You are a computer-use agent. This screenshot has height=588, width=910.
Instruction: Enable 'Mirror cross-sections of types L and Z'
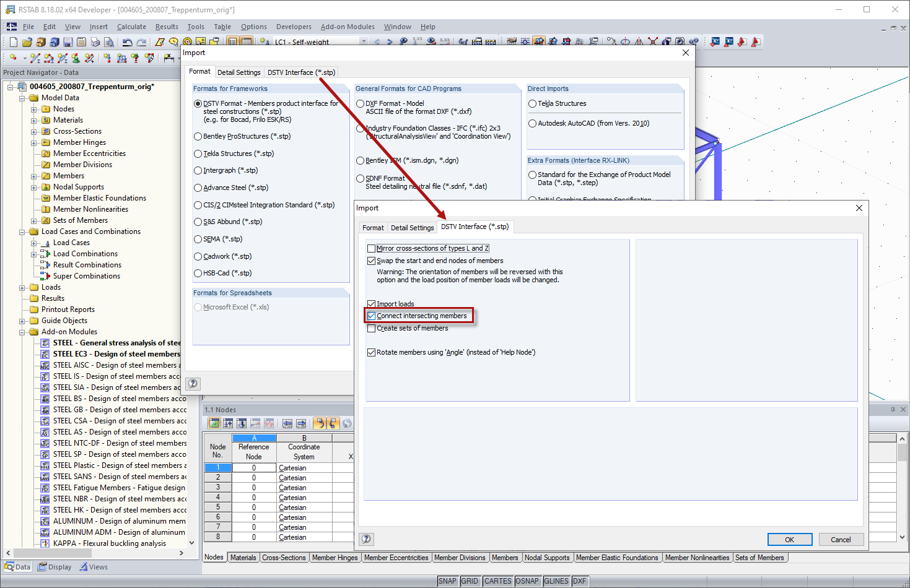pyautogui.click(x=372, y=248)
